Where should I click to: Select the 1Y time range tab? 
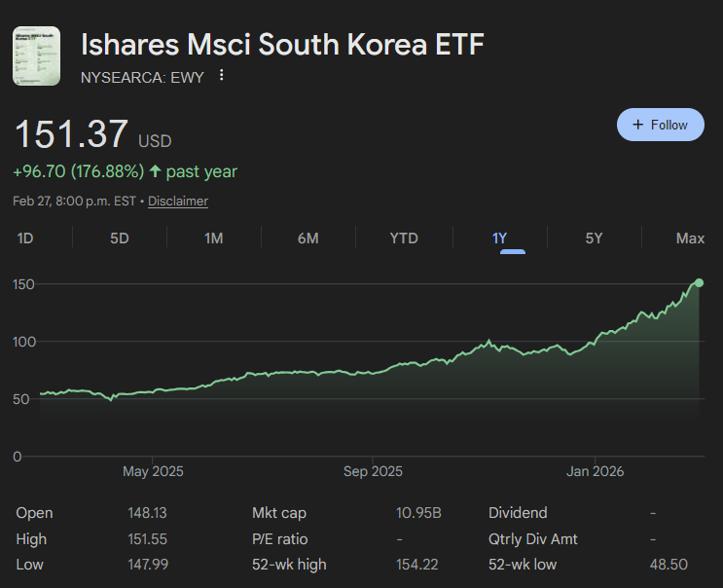(500, 239)
